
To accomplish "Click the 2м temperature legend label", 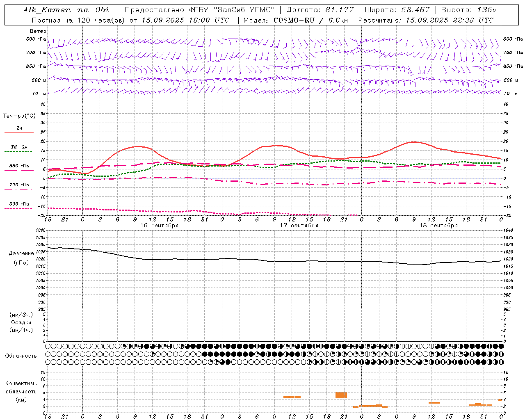I will [x=19, y=128].
